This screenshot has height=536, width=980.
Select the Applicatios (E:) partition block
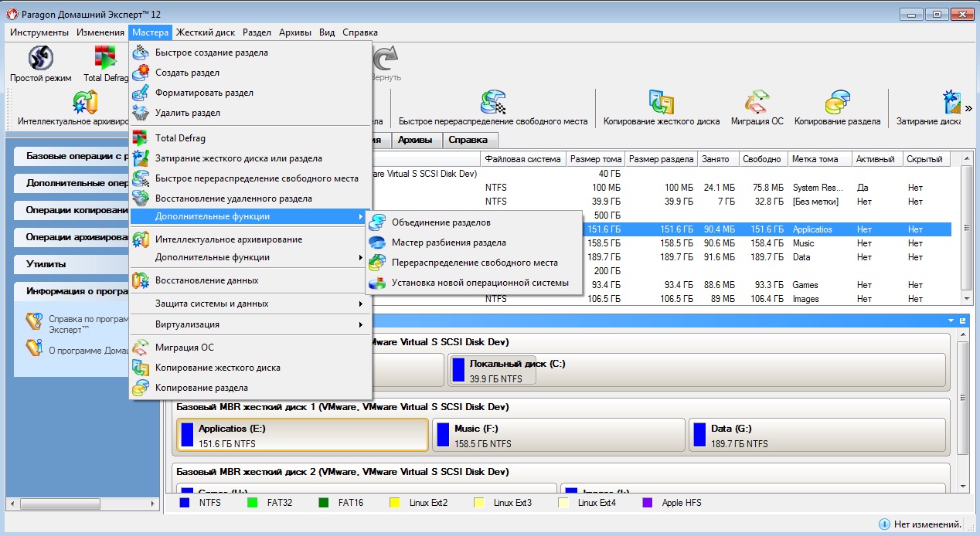[302, 435]
